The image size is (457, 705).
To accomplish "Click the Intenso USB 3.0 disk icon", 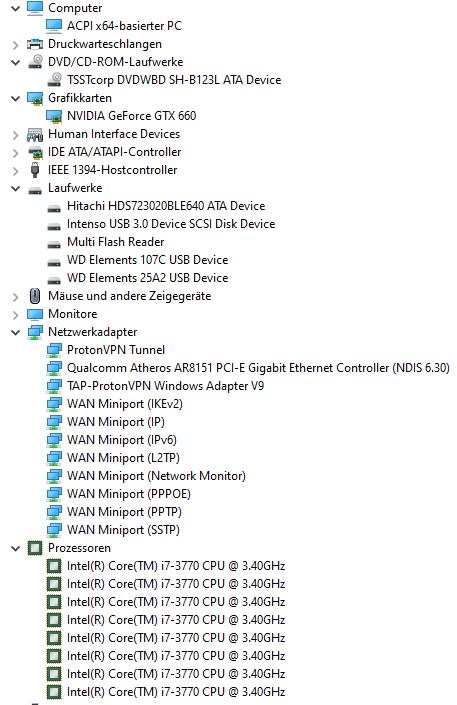I will point(54,226).
